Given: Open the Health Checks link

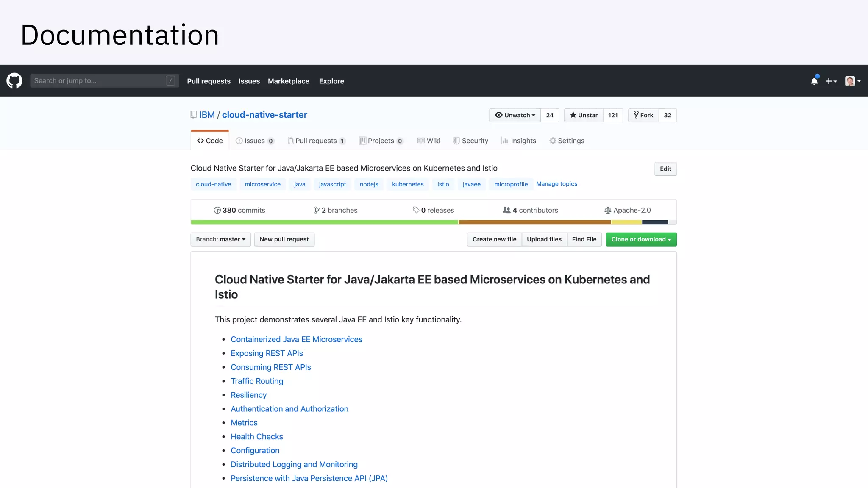Looking at the screenshot, I should click(x=256, y=437).
